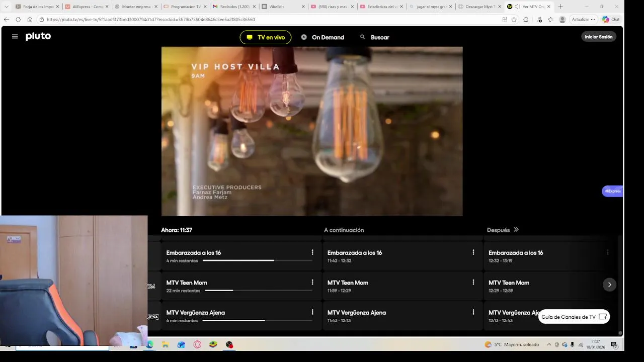Open Microsoft Edge from taskbar
This screenshot has width=644, height=362.
point(149,344)
